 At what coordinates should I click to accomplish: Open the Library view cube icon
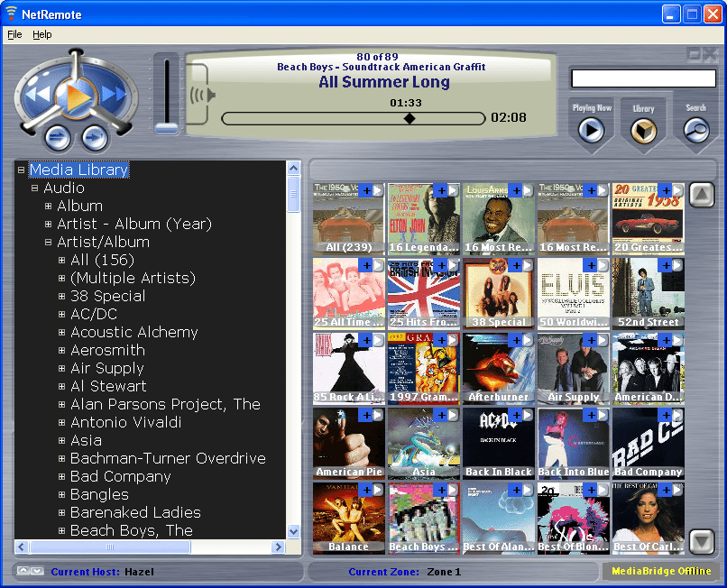643,132
